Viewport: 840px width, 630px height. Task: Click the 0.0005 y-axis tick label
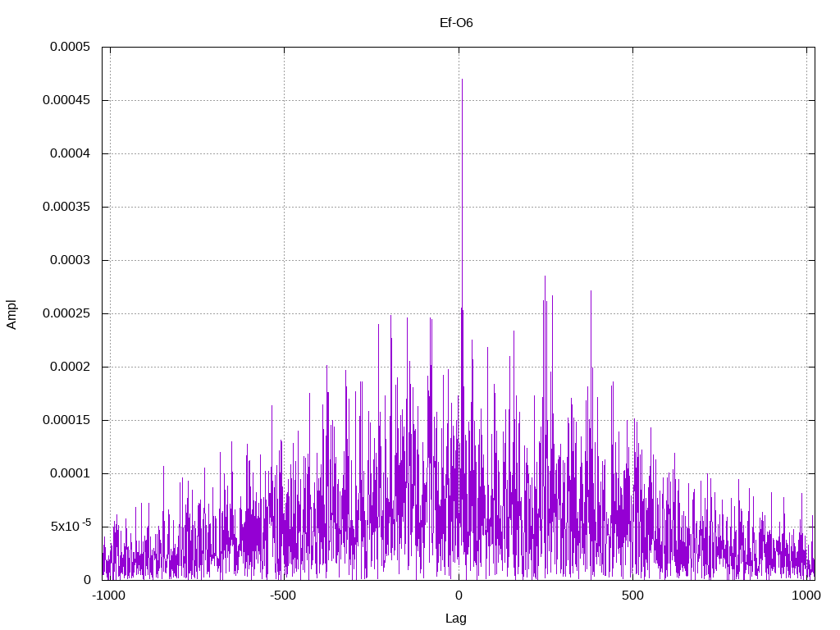click(71, 47)
